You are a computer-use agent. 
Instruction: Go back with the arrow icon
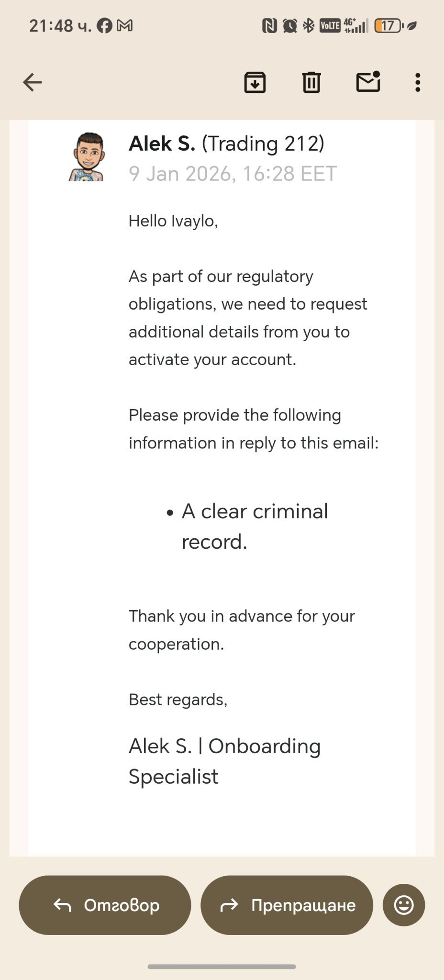33,82
